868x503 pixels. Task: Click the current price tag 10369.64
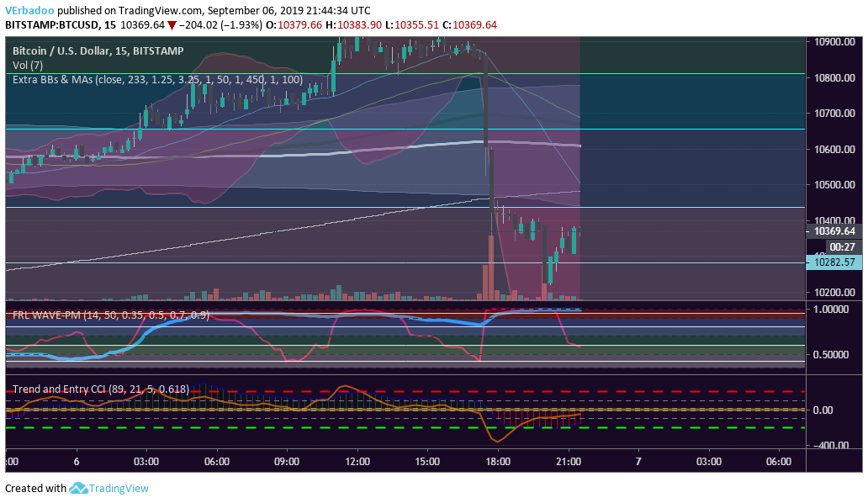834,231
